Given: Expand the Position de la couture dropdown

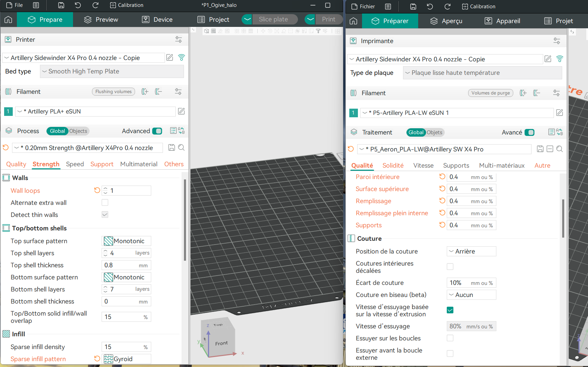Looking at the screenshot, I should [471, 251].
